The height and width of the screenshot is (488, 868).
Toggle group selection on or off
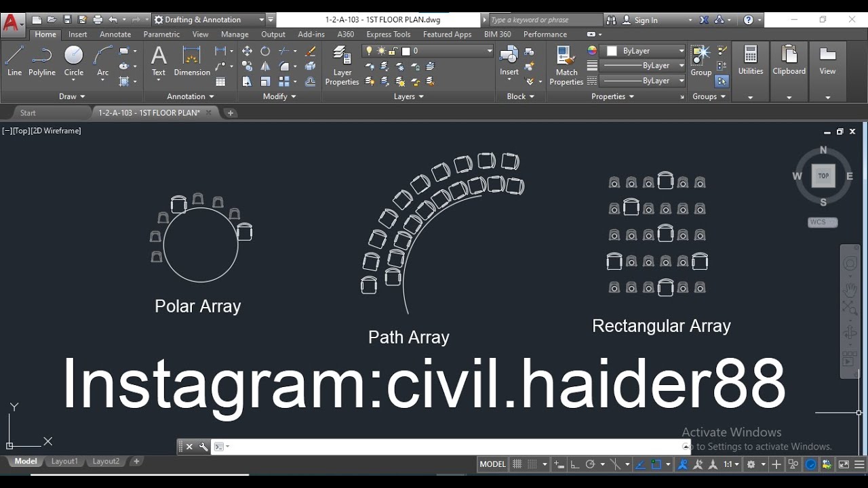tap(722, 81)
